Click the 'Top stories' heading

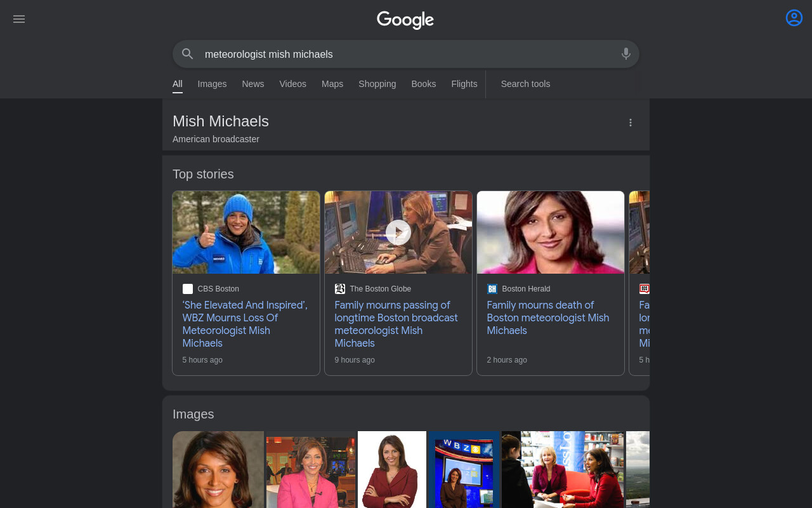tap(203, 174)
